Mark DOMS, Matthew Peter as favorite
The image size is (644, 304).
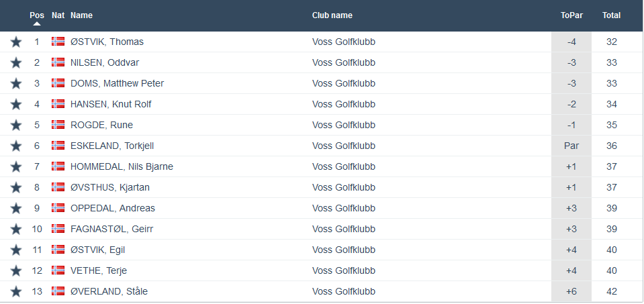16,84
